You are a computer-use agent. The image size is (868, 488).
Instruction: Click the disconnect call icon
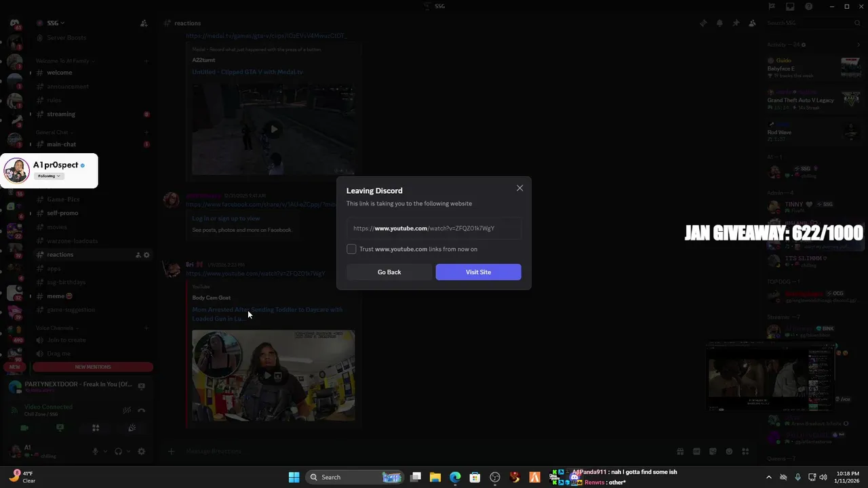coord(141,410)
